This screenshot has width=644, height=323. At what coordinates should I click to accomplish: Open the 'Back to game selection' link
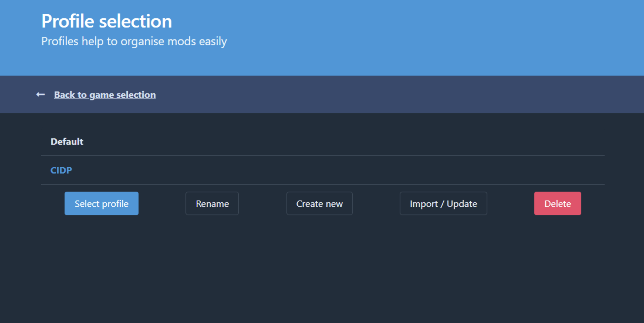pyautogui.click(x=105, y=95)
